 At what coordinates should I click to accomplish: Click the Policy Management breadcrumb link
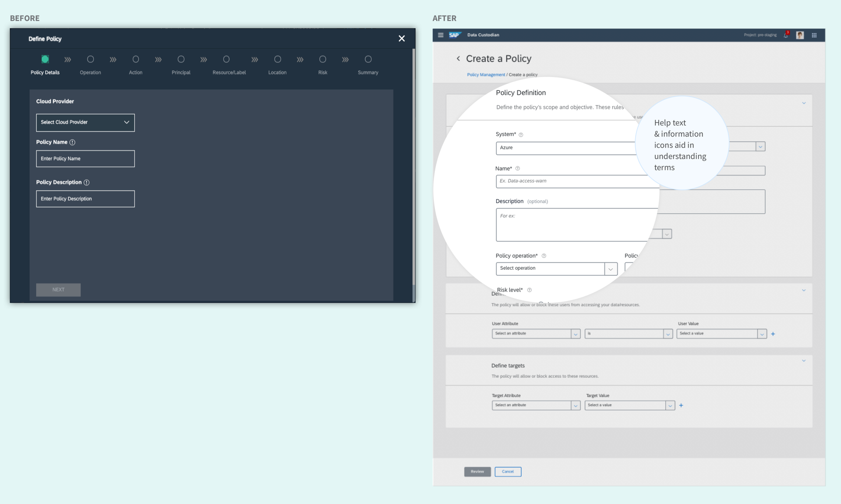(486, 75)
